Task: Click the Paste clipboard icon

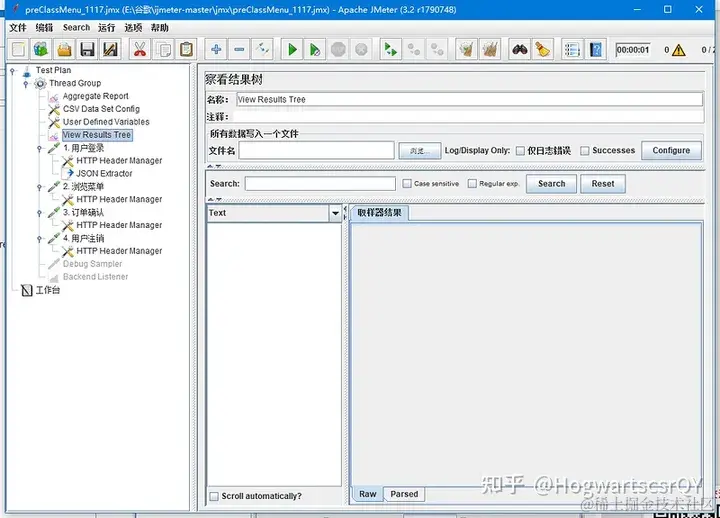Action: (x=186, y=49)
